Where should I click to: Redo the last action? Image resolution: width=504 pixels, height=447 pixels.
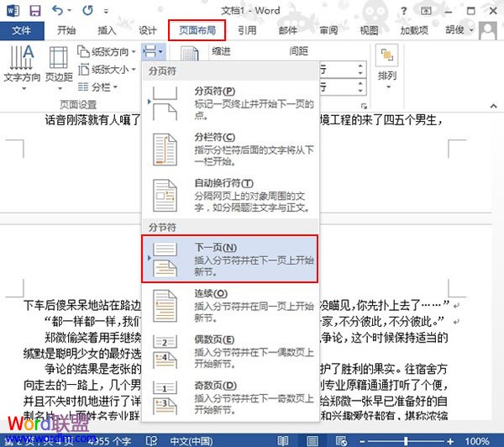[87, 11]
